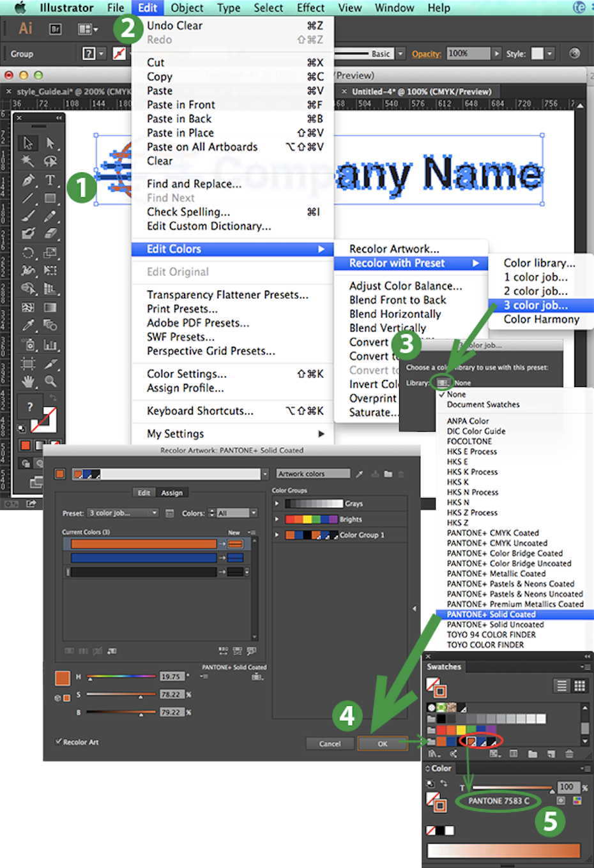Click the orange current color row

144,544
